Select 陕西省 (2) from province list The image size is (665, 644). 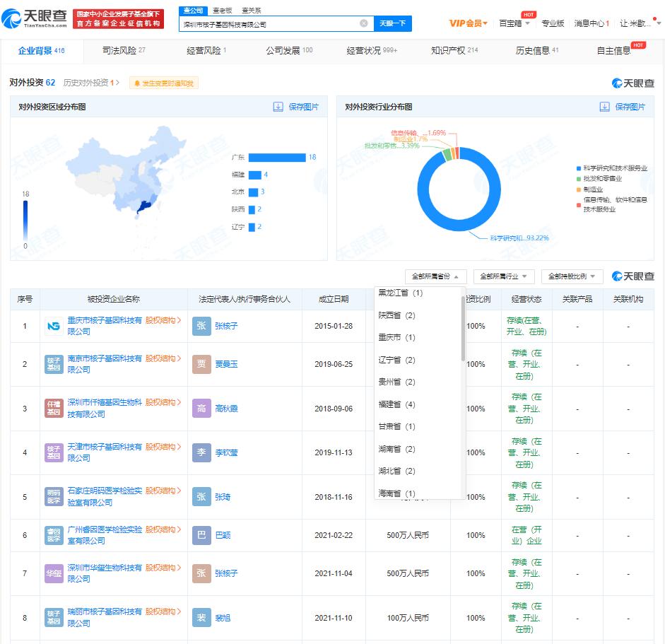396,315
